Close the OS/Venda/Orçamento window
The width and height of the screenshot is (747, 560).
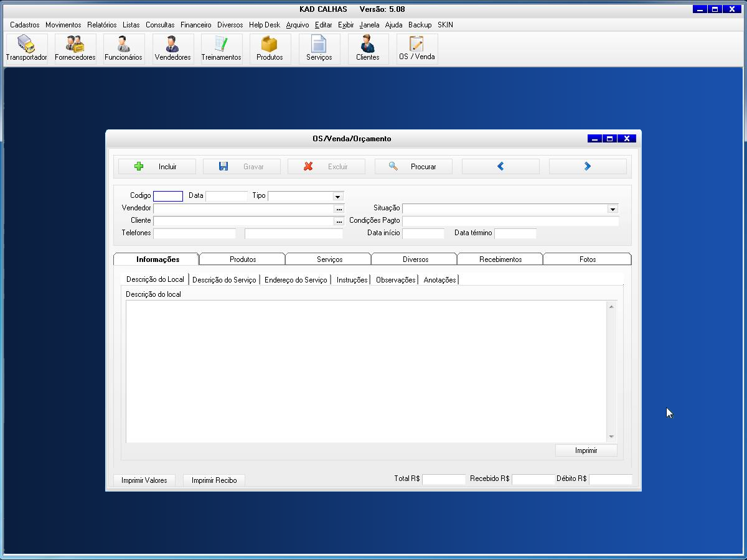point(627,139)
